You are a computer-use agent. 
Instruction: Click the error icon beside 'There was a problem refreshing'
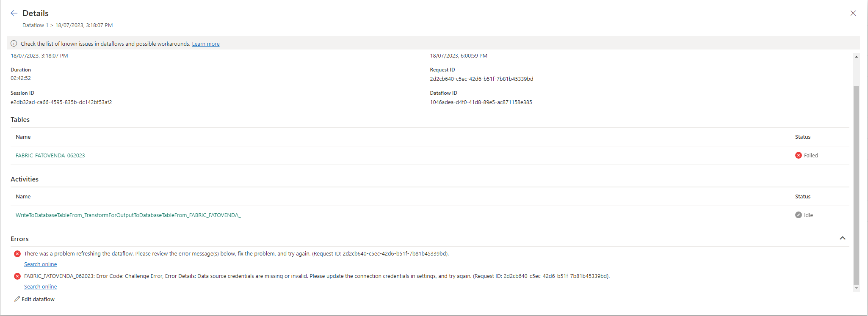click(17, 254)
